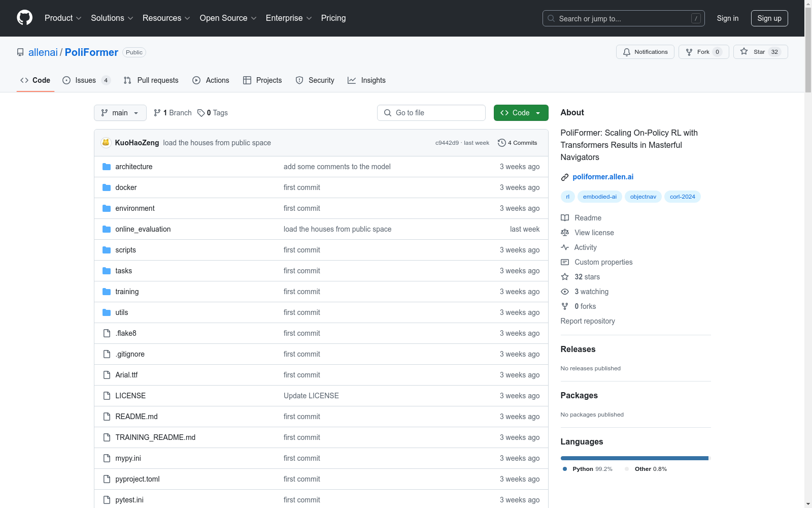This screenshot has width=812, height=508.
Task: Click the .gitignore file icon
Action: [107, 354]
